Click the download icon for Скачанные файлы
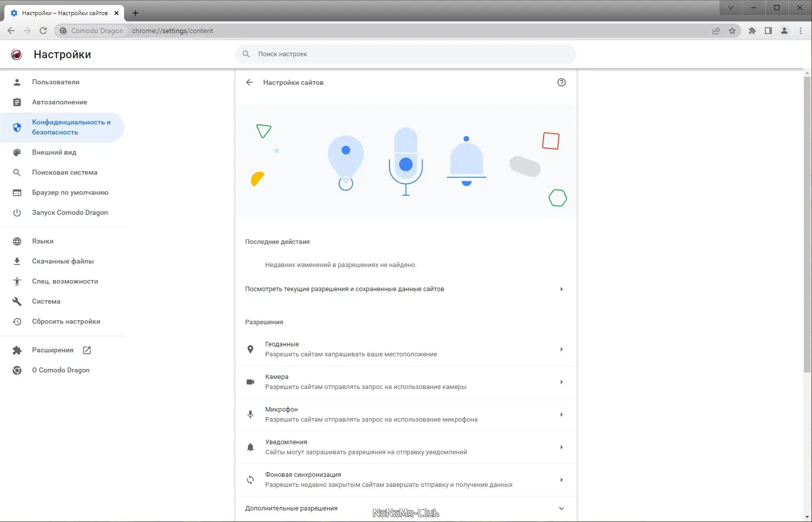 pos(17,261)
